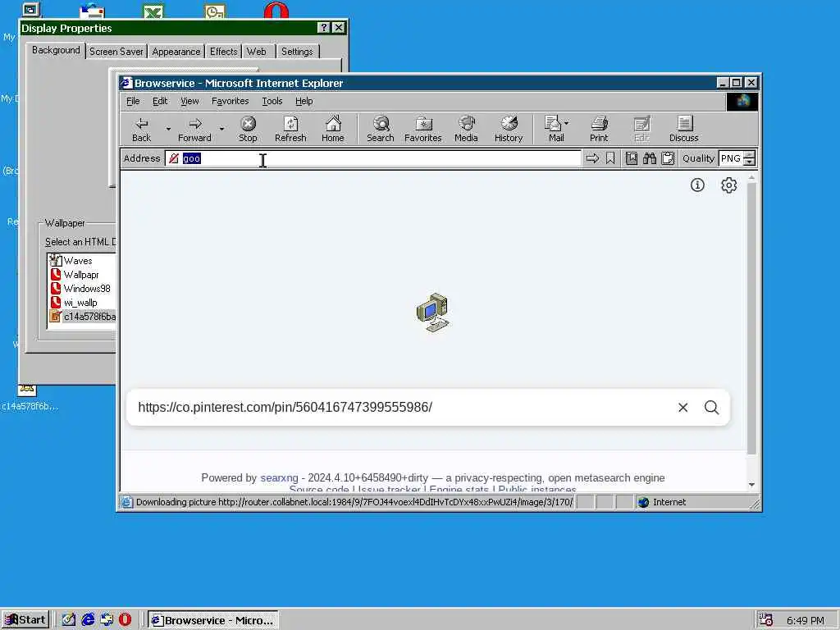Click the Quality PNG value field

coord(731,158)
